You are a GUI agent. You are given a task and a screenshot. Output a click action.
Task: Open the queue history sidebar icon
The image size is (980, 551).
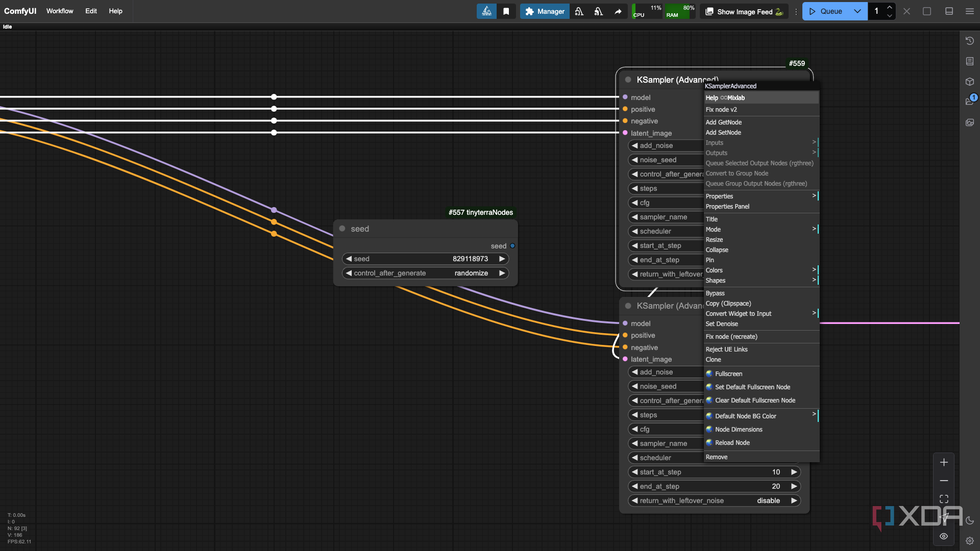coord(970,41)
